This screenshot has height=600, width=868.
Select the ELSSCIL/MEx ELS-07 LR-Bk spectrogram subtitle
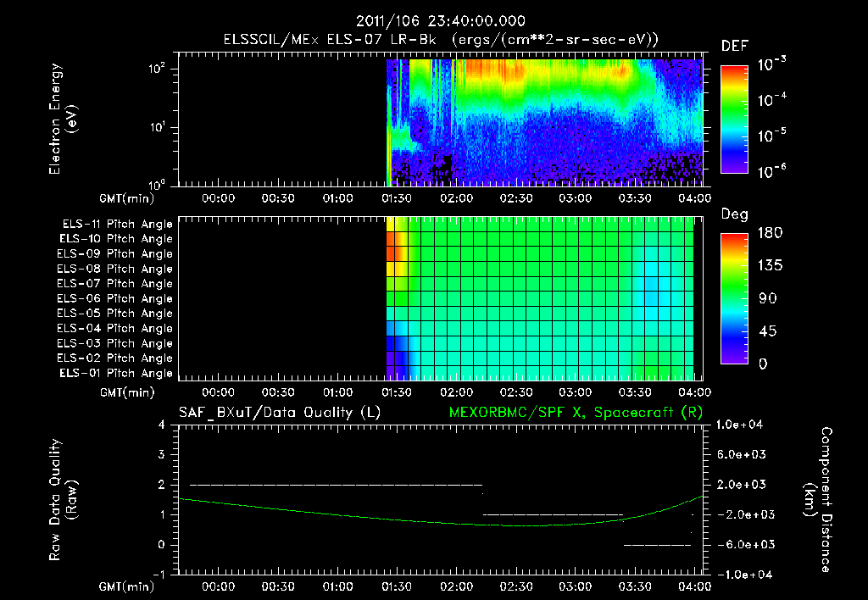coord(441,40)
